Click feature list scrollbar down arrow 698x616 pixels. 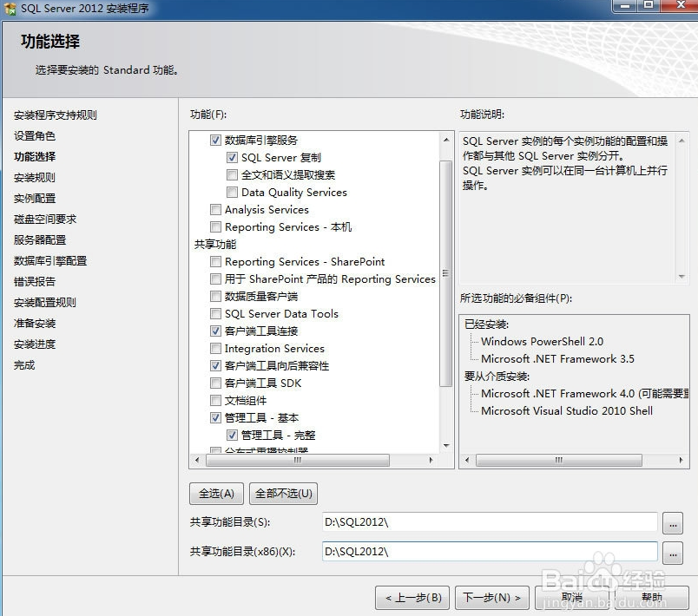444,446
